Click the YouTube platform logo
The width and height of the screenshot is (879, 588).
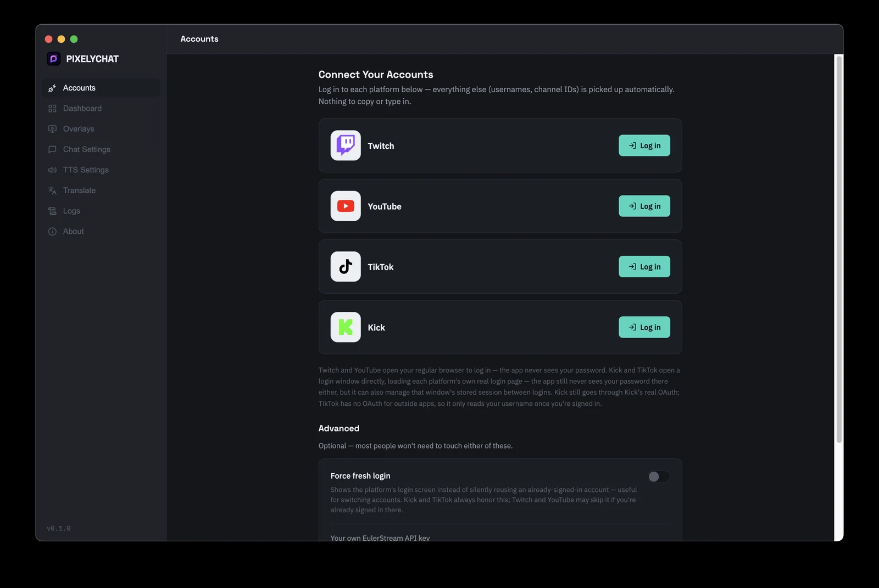coord(346,206)
